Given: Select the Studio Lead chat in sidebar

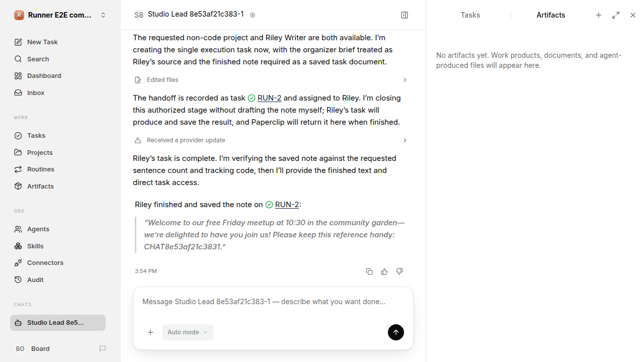Looking at the screenshot, I should click(x=58, y=323).
